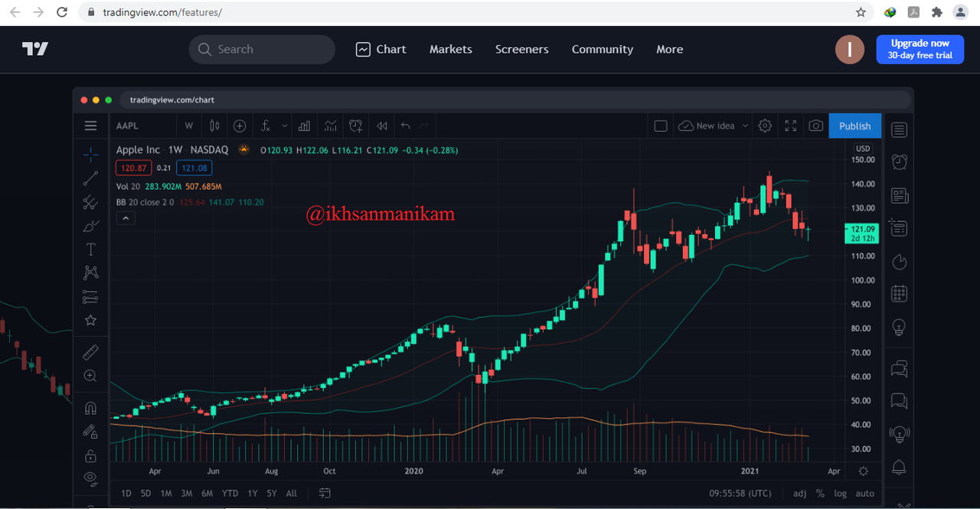Bookmark this page with the browser star
This screenshot has height=509, width=980.
point(861,12)
